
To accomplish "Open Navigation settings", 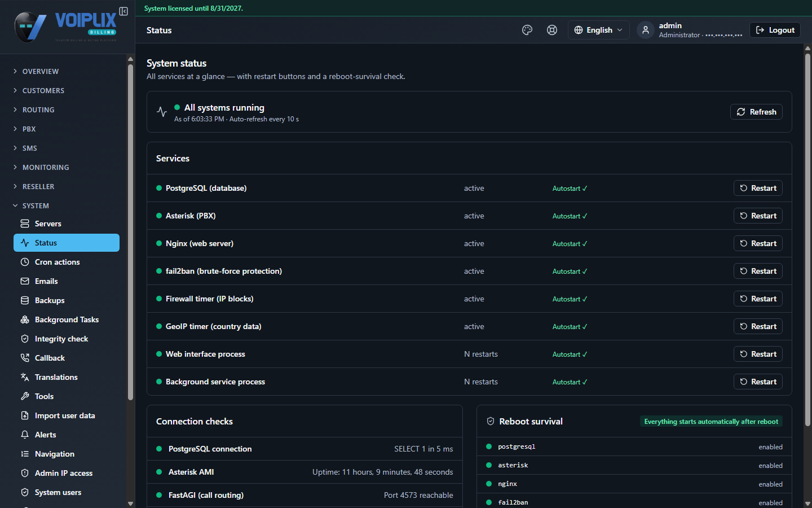I will point(67,454).
